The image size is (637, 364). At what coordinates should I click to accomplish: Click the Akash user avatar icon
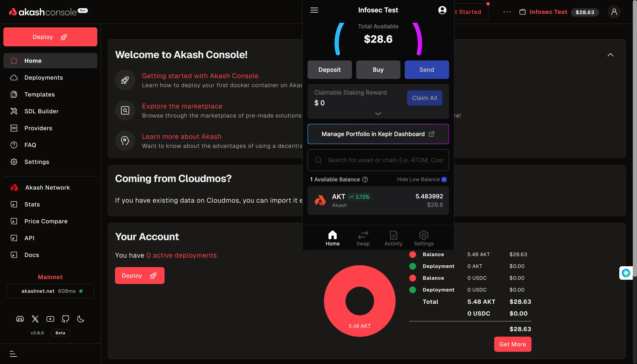[614, 12]
